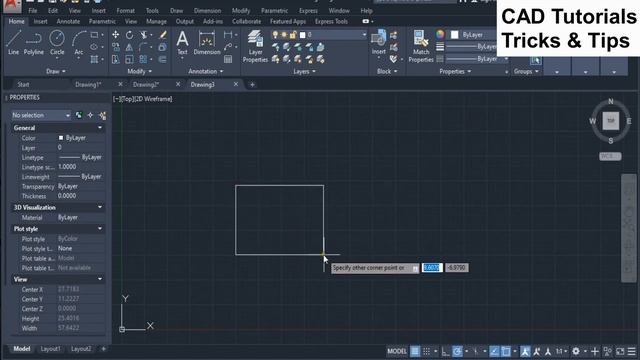
Task: Choose the Hatch draw tool
Action: pyautogui.click(x=94, y=59)
